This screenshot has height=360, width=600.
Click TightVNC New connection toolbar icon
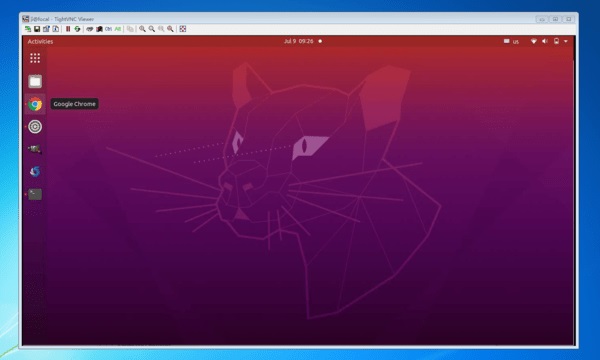[28, 29]
